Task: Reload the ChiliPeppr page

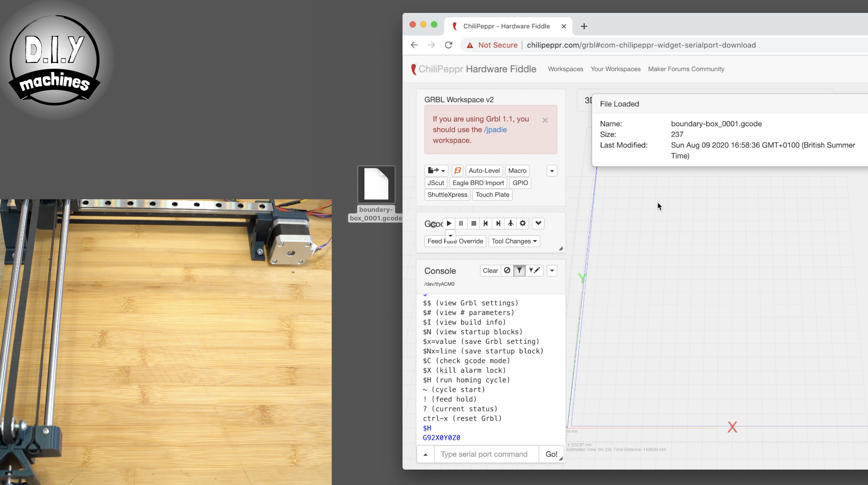Action: [448, 45]
